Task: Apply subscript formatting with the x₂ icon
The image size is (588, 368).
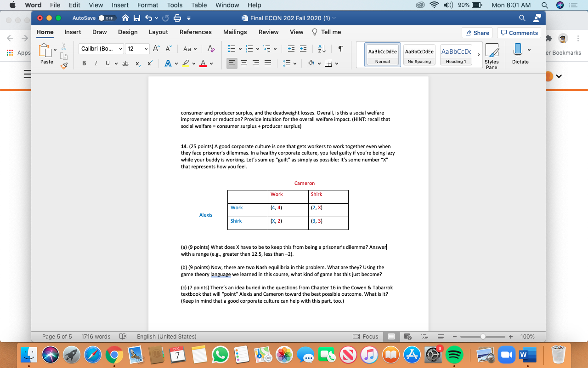Action: click(137, 63)
